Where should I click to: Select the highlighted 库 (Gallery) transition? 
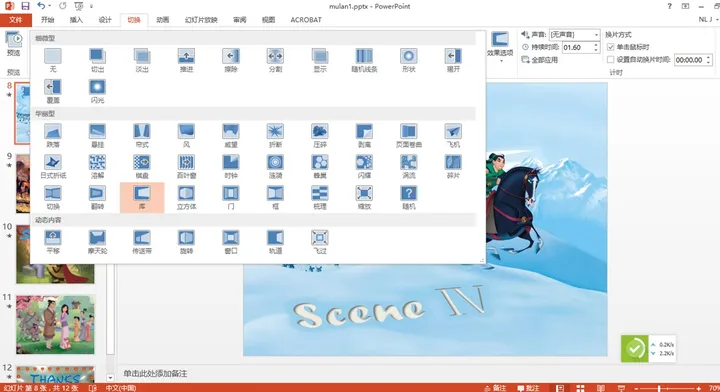142,197
